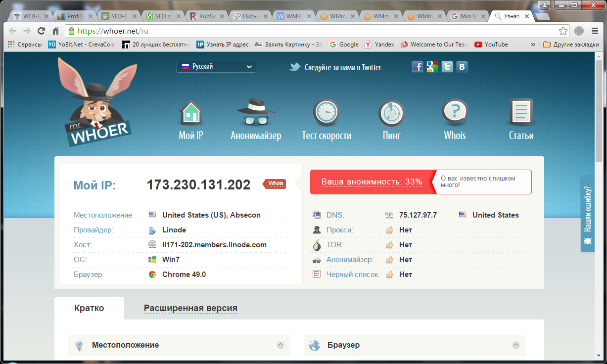Collapse the Местоположение section

click(280, 345)
